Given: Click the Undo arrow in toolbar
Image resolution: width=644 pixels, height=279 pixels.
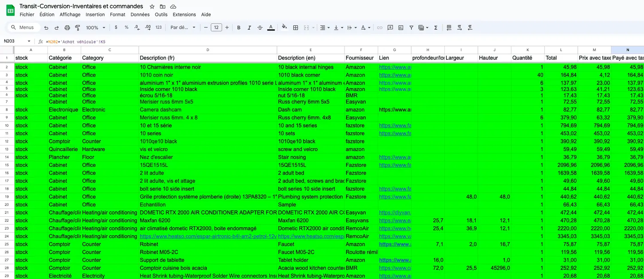Looking at the screenshot, I should pos(46,27).
